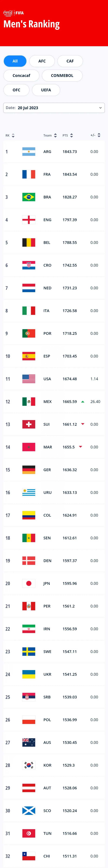Click the Coca-Cola FIFA logo
Image resolution: width=108 pixels, height=868 pixels.
pyautogui.click(x=13, y=13)
